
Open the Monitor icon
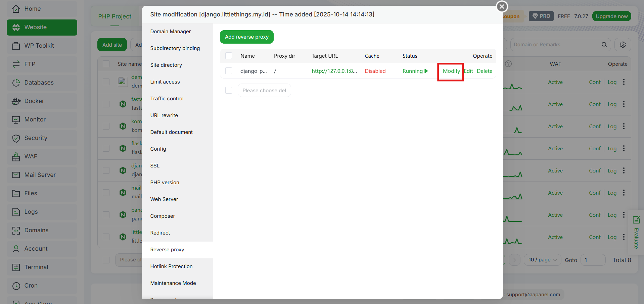16,119
